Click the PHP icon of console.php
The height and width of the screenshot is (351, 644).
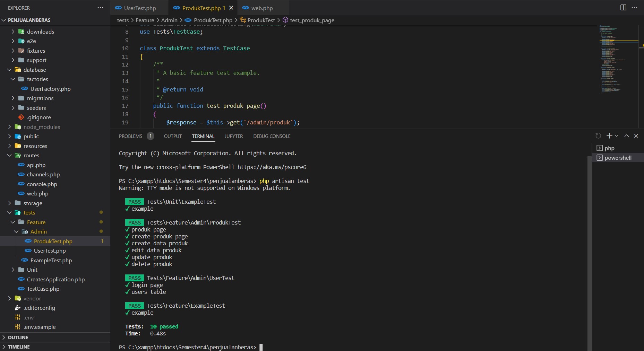click(x=21, y=184)
